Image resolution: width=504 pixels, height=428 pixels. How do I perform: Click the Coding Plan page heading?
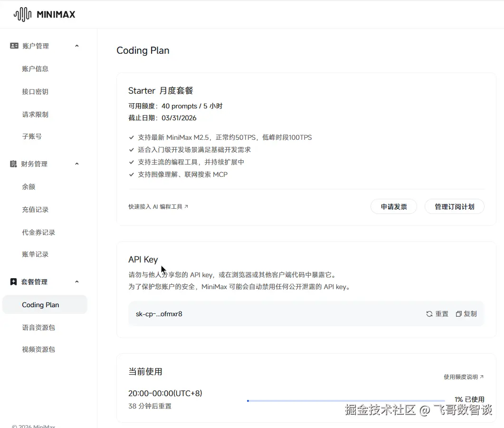[x=143, y=50]
